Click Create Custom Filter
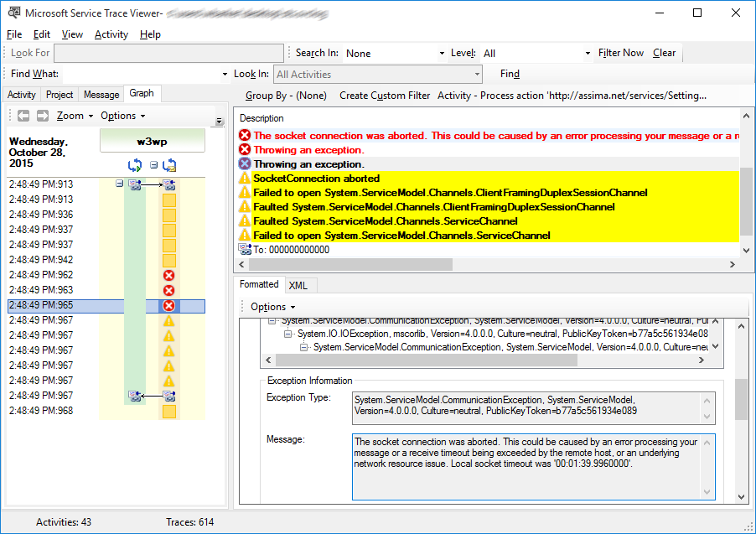Image resolution: width=756 pixels, height=534 pixels. pos(385,96)
